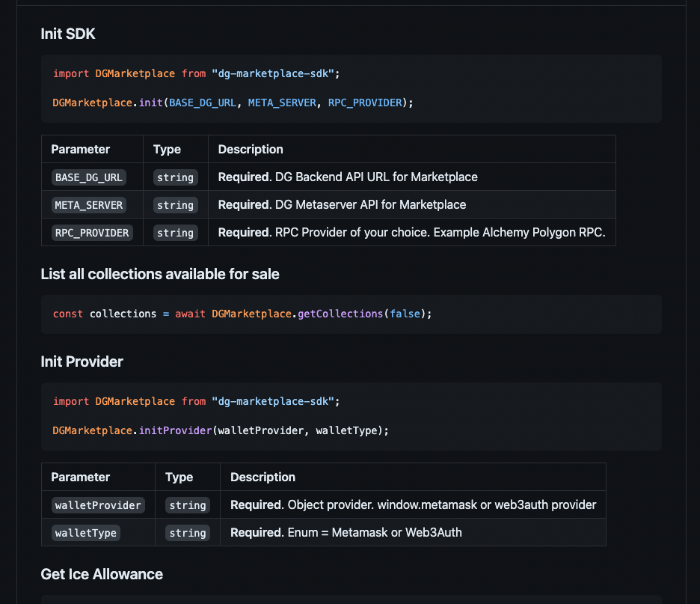Click string type in walletType row
Image resolution: width=700 pixels, height=604 pixels.
(188, 533)
